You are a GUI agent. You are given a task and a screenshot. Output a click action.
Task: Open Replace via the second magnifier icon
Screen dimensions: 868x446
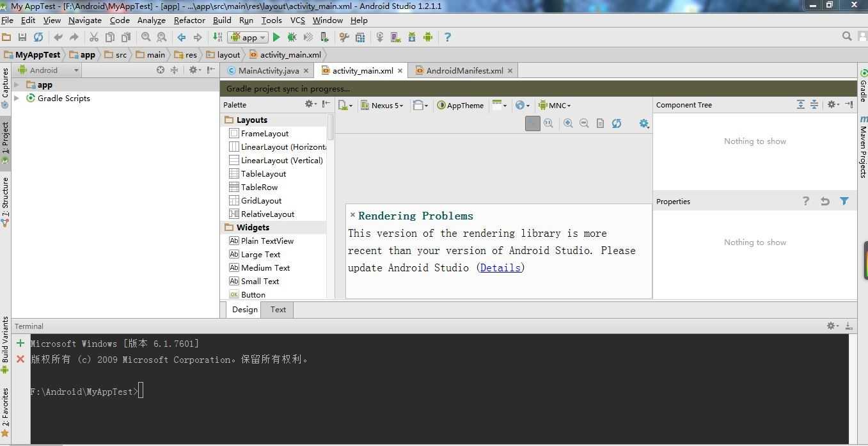tap(162, 37)
